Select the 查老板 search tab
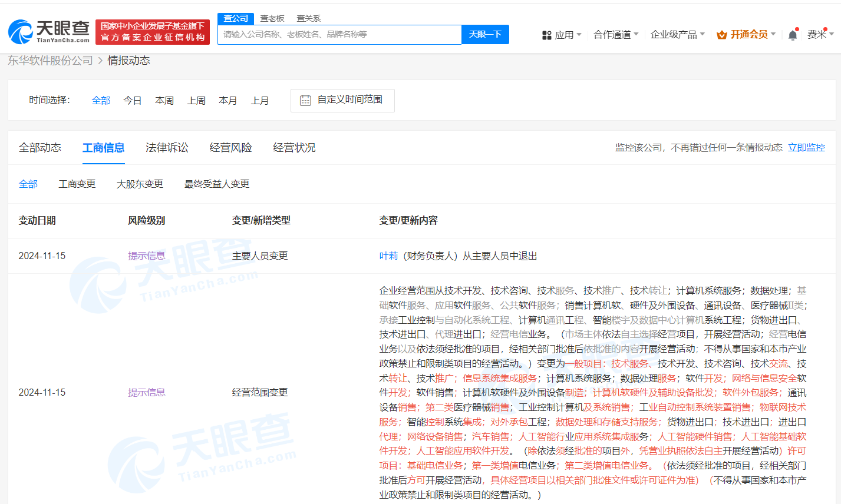Screen dimensions: 841x504 (x=272, y=18)
